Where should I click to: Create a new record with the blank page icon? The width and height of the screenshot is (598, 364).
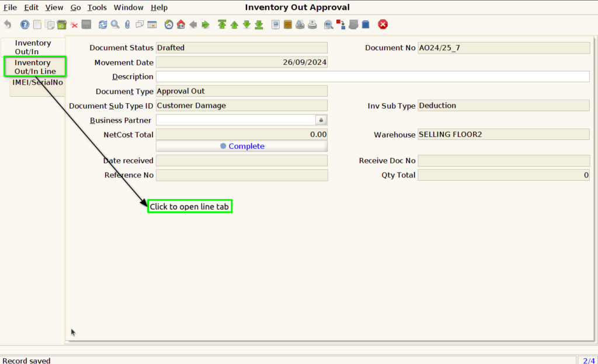click(x=37, y=24)
